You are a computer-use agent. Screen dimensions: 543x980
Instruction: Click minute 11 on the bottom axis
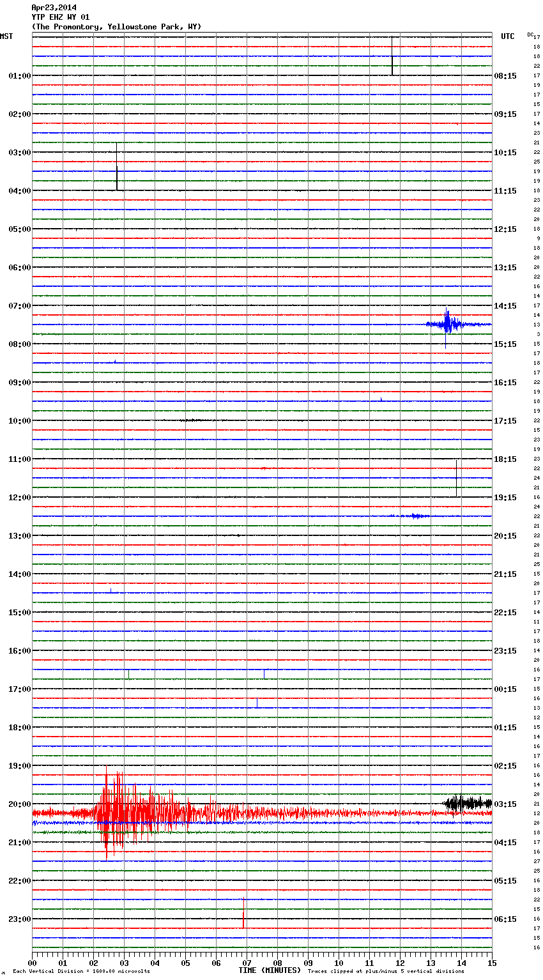click(x=369, y=963)
